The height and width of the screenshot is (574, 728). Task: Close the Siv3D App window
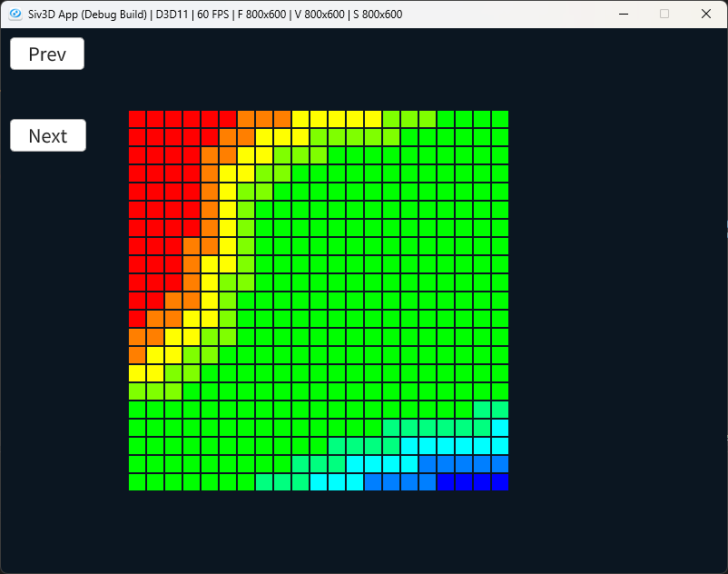click(x=705, y=14)
